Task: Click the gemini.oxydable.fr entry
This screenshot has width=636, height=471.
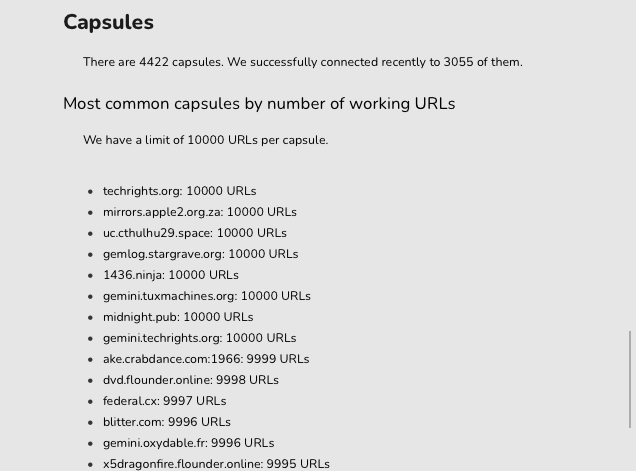Action: [x=189, y=443]
